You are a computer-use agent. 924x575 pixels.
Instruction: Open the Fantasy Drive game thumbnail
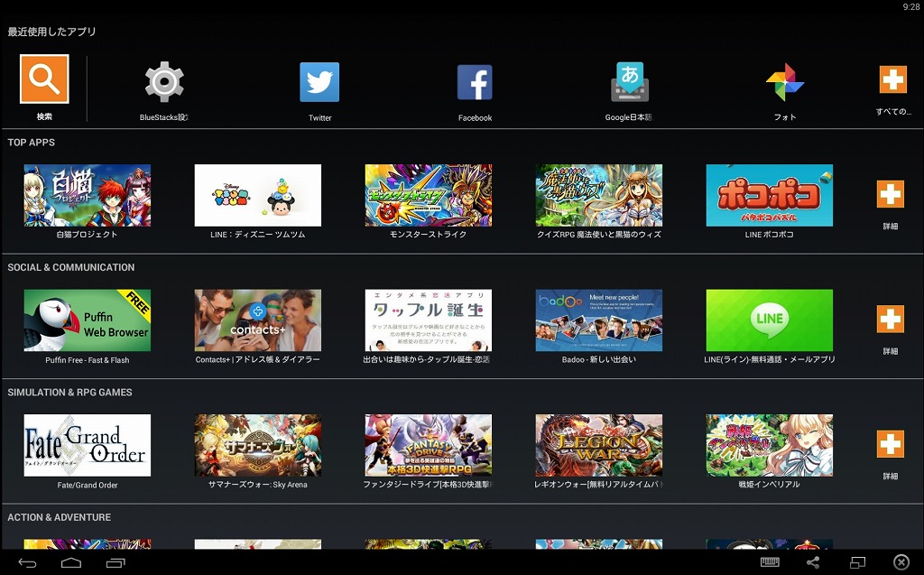click(429, 445)
